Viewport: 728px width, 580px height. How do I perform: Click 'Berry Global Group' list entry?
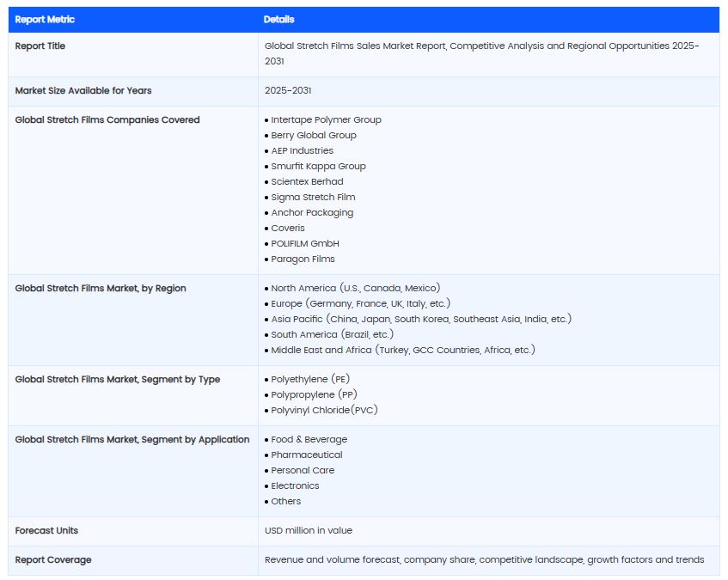pyautogui.click(x=314, y=135)
